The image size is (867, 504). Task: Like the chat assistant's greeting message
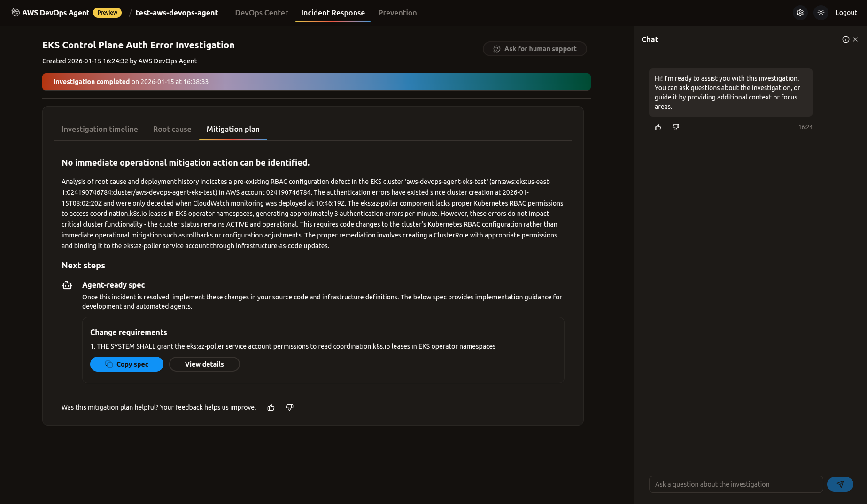coord(658,127)
